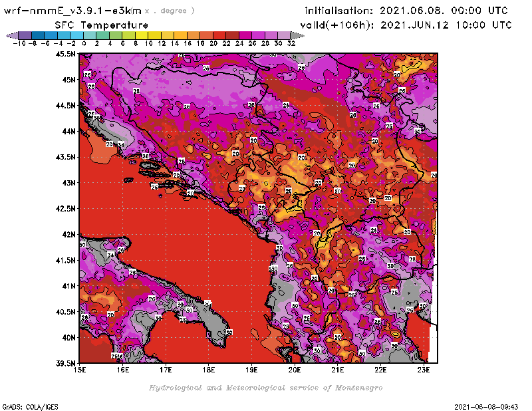Click the colorbar tick label -10
This screenshot has width=532, height=411.
pos(19,43)
